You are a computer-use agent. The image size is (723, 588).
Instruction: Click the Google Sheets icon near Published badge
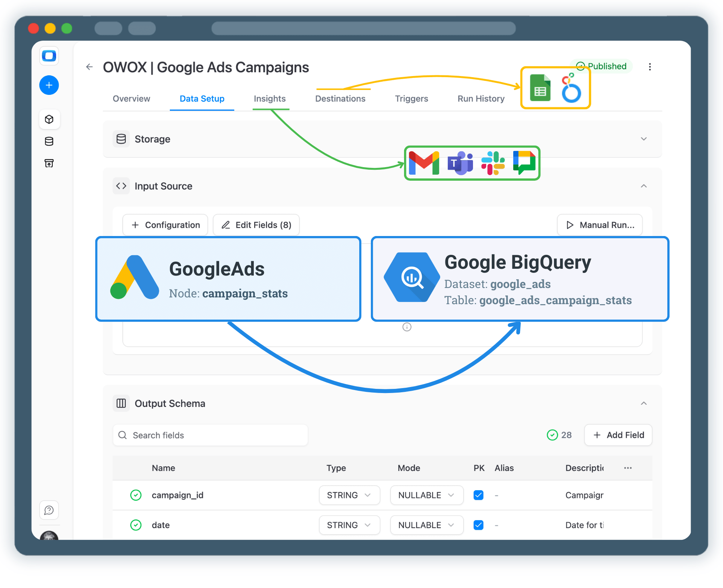pyautogui.click(x=540, y=88)
